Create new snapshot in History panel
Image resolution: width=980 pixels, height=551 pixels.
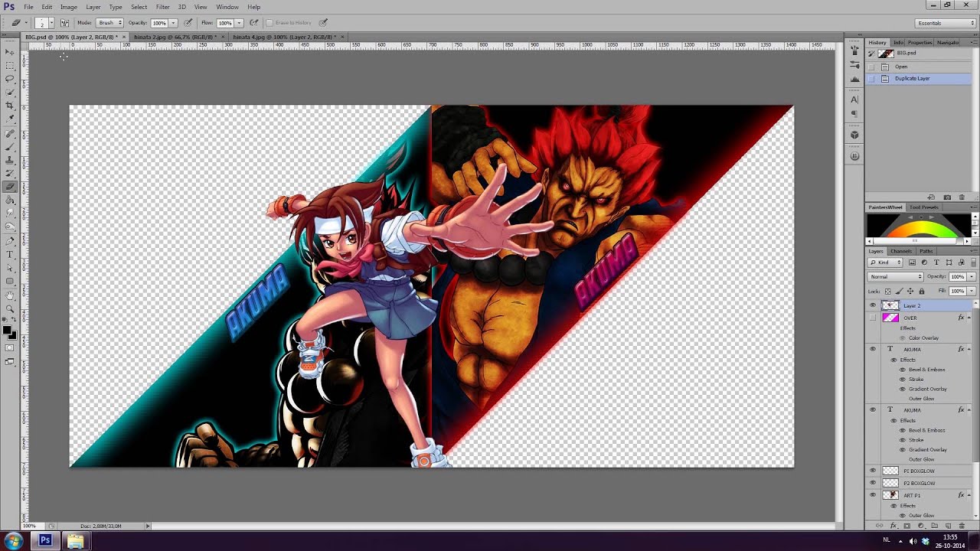[948, 197]
